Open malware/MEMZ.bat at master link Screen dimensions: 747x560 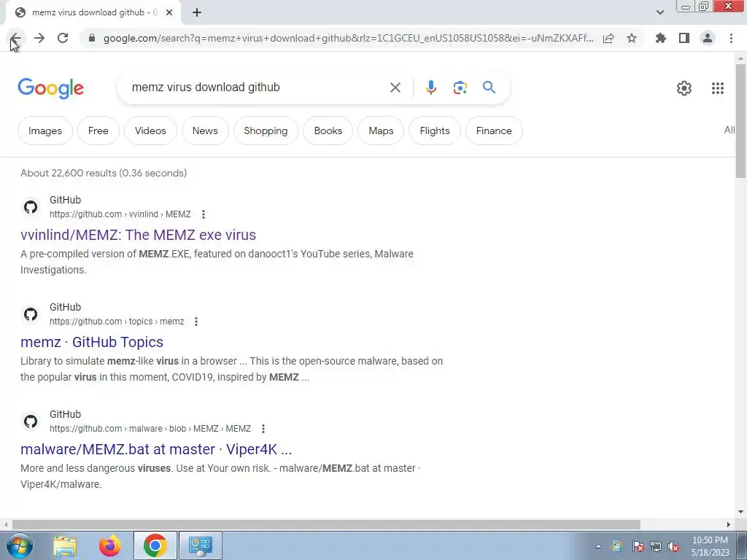click(x=156, y=449)
